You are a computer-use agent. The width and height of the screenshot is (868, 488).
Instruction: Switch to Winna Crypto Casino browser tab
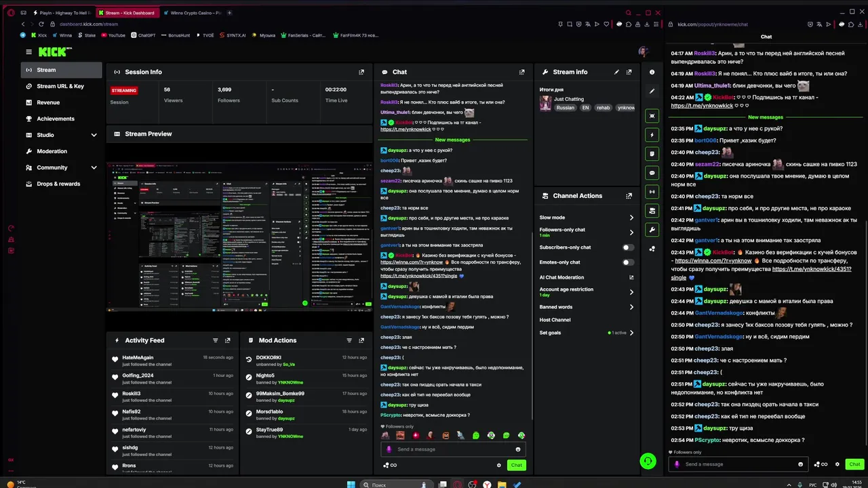(192, 13)
